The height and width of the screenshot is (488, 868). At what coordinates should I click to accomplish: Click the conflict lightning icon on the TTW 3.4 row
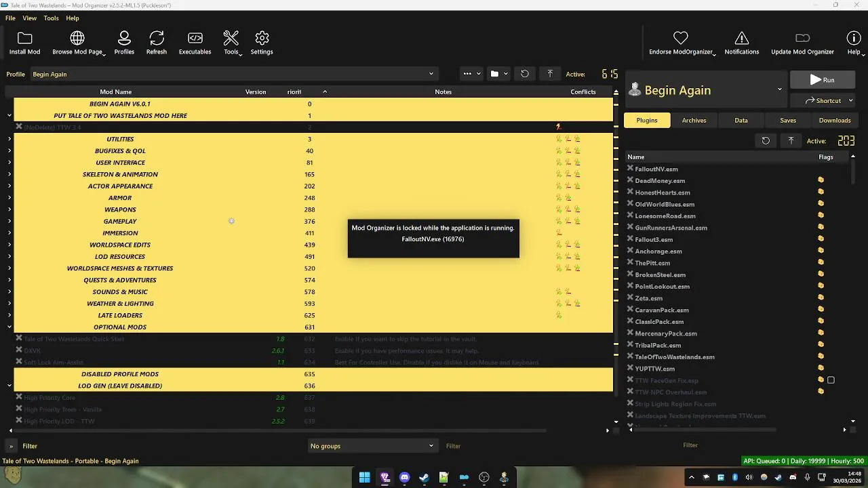559,127
